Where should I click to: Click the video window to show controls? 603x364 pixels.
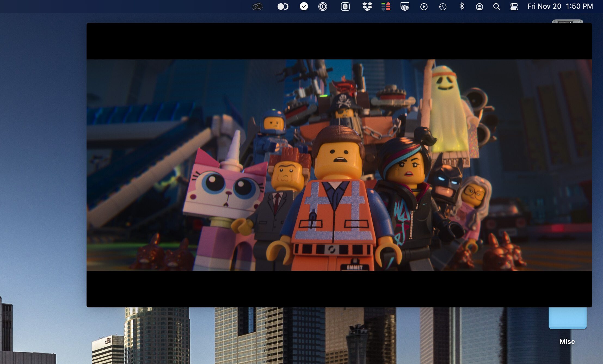click(x=339, y=165)
